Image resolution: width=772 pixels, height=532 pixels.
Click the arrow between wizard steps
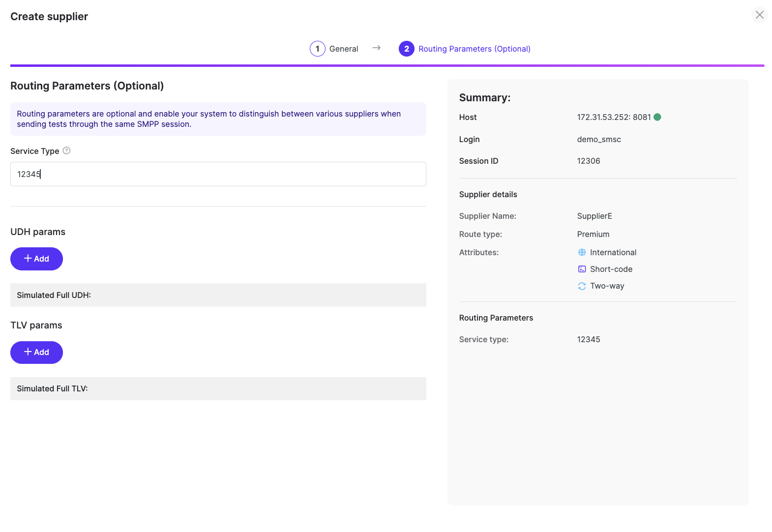377,48
